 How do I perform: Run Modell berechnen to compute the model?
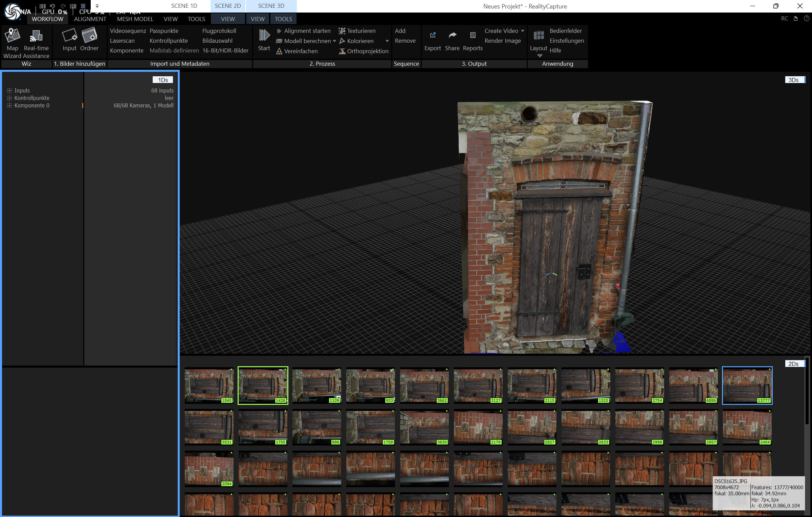tap(304, 41)
